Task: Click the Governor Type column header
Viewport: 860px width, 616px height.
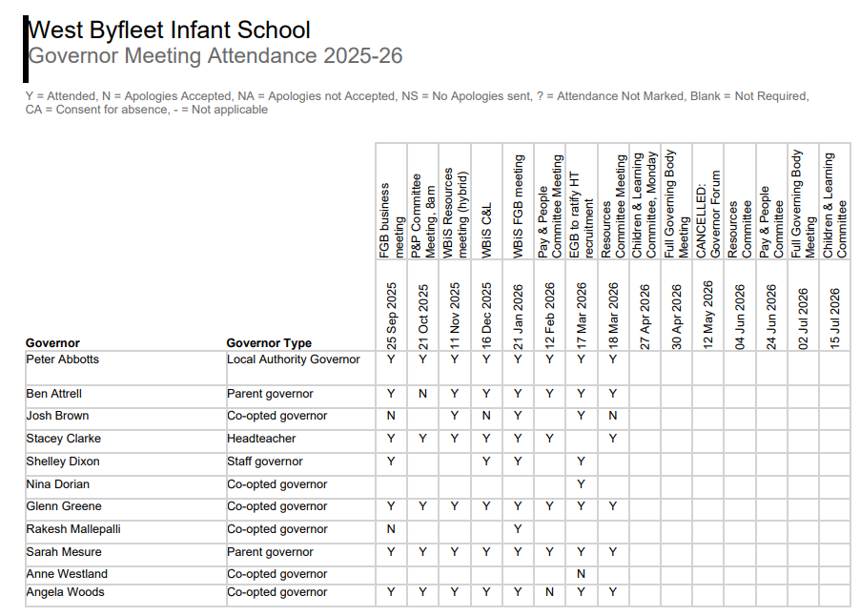Action: tap(269, 343)
